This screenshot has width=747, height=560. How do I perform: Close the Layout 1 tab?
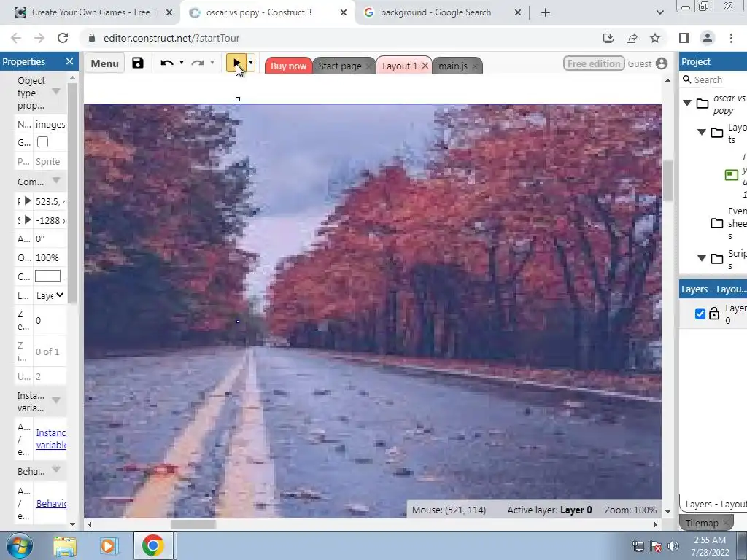425,66
